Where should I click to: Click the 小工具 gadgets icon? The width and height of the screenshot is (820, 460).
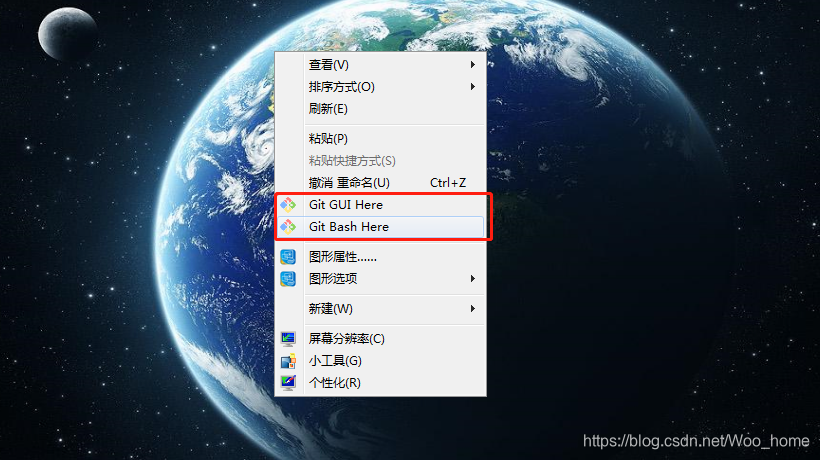point(288,361)
